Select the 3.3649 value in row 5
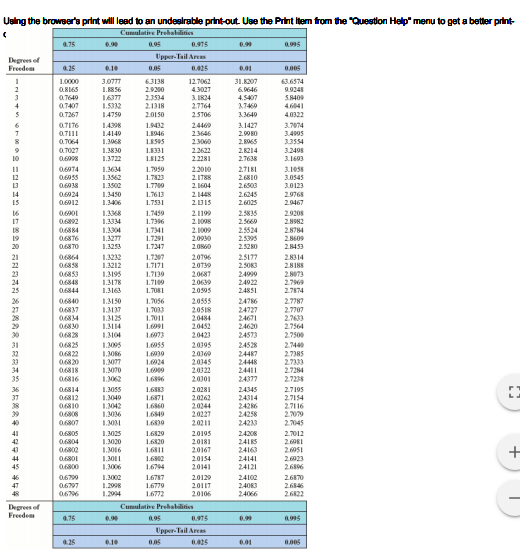This screenshot has width=520, height=558. point(248,115)
